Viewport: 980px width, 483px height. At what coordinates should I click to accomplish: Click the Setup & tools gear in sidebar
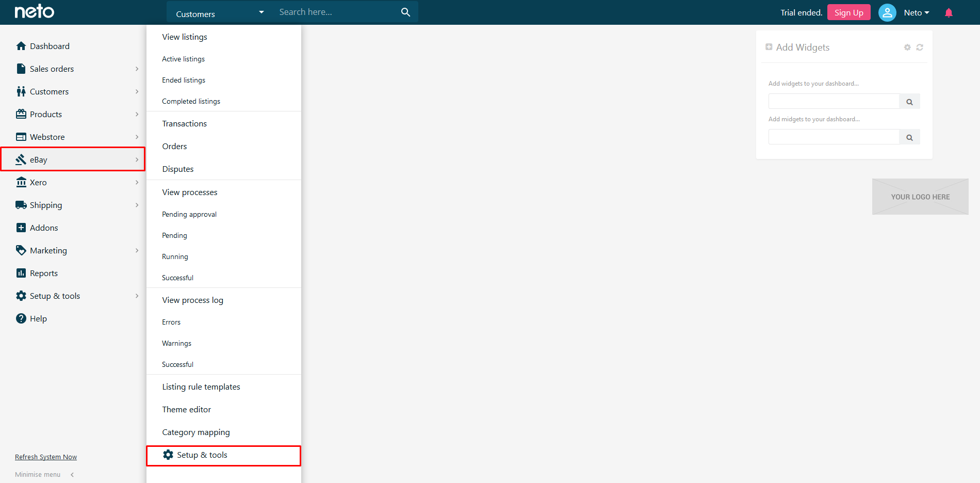pyautogui.click(x=21, y=296)
